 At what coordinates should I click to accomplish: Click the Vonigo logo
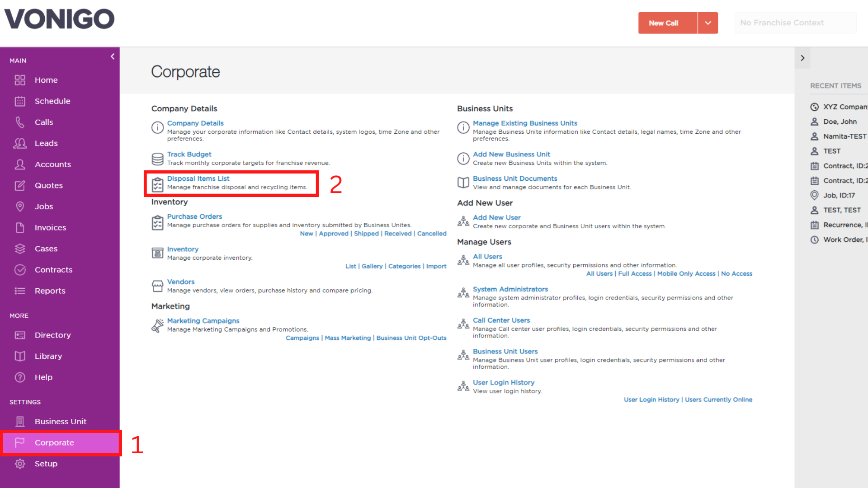(59, 19)
